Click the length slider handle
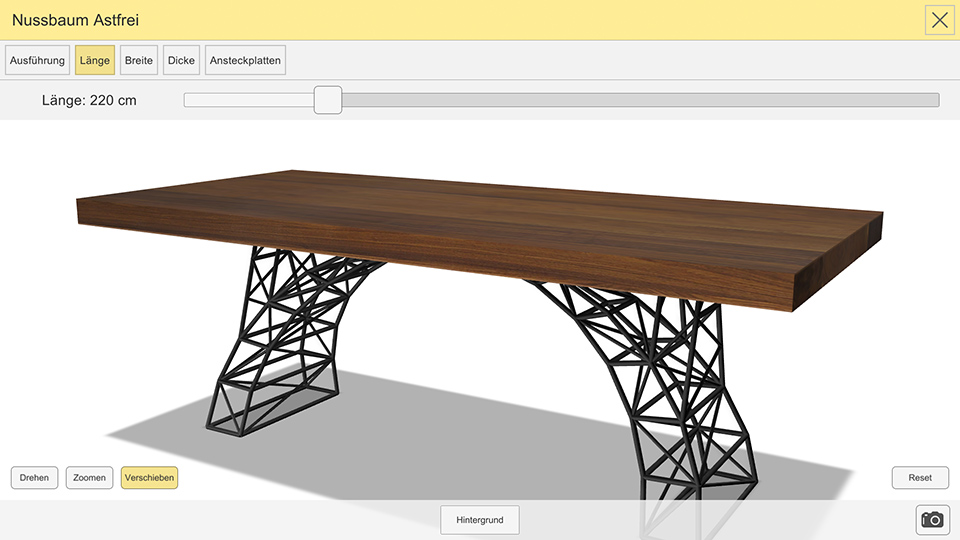 (328, 100)
